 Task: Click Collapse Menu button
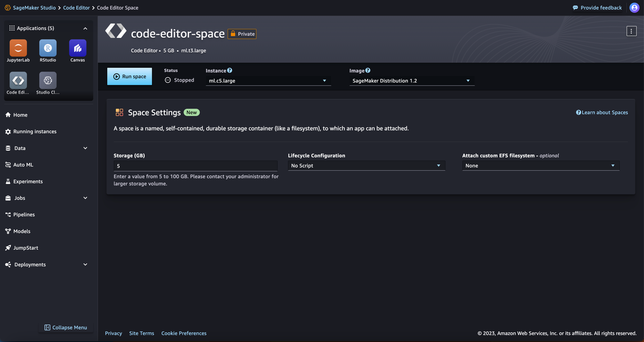(66, 328)
